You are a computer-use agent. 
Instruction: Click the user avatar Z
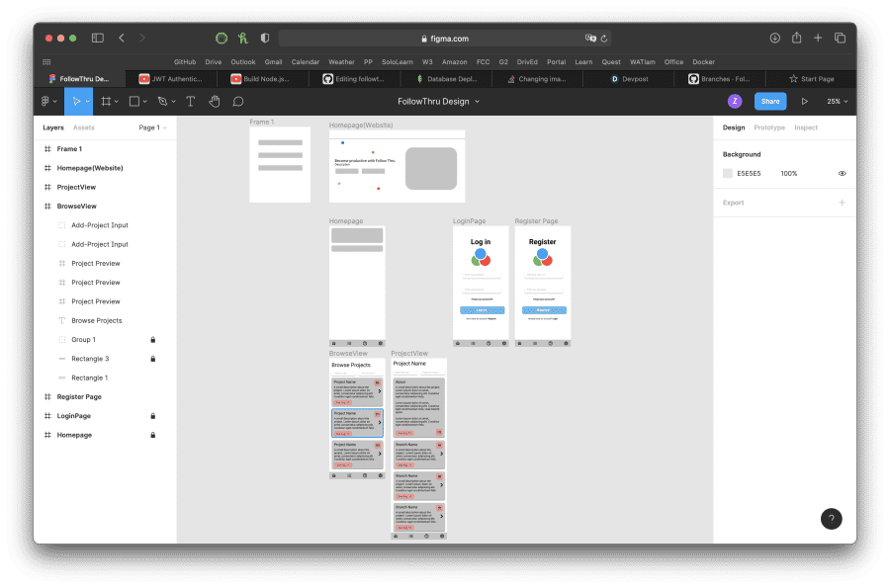[735, 101]
